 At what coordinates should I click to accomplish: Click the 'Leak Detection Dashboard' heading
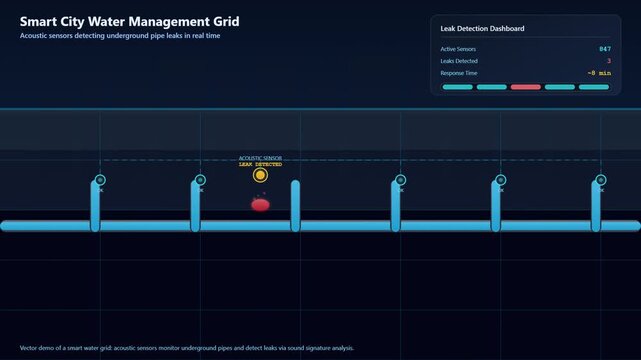point(482,29)
